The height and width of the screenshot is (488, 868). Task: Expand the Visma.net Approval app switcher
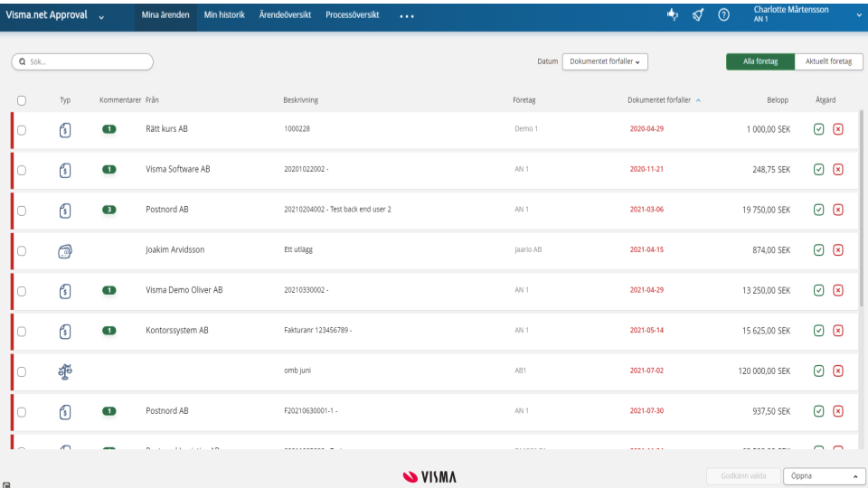101,17
